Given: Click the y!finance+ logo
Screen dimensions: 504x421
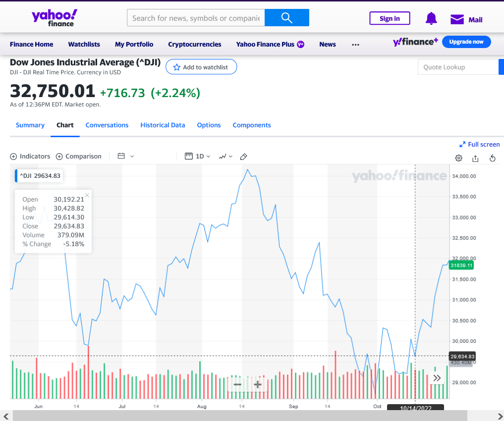Looking at the screenshot, I should tap(415, 42).
